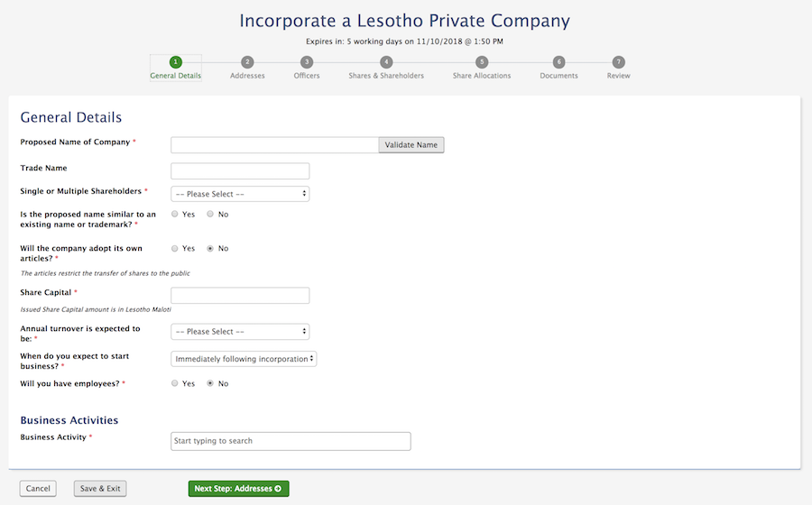Open Single or Multiple Shareholders dropdown
The height and width of the screenshot is (505, 812).
point(240,194)
